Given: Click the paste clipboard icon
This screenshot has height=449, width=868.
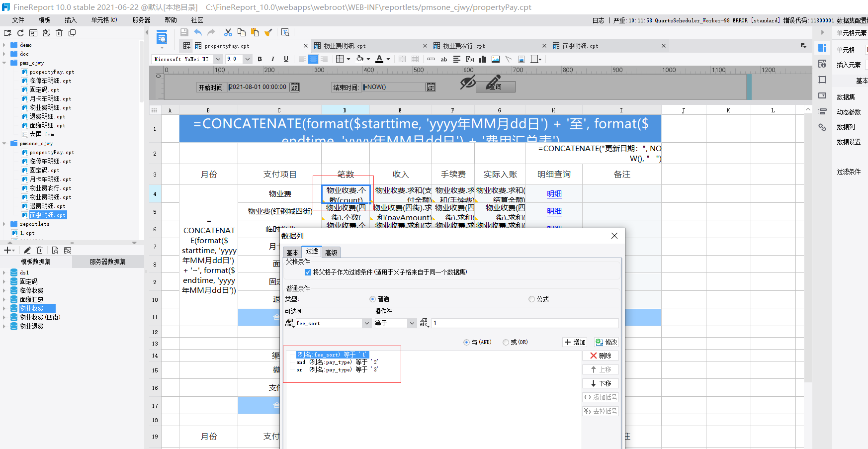Looking at the screenshot, I should (x=255, y=32).
